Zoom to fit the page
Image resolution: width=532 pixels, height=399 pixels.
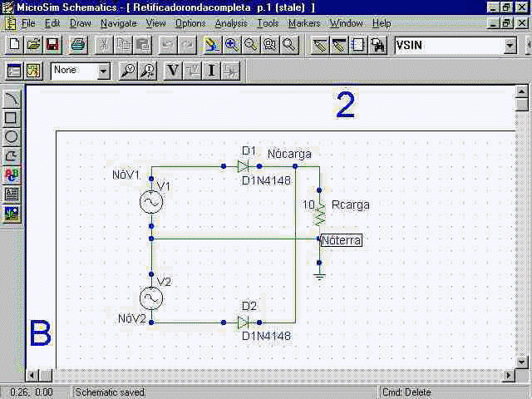[x=289, y=45]
